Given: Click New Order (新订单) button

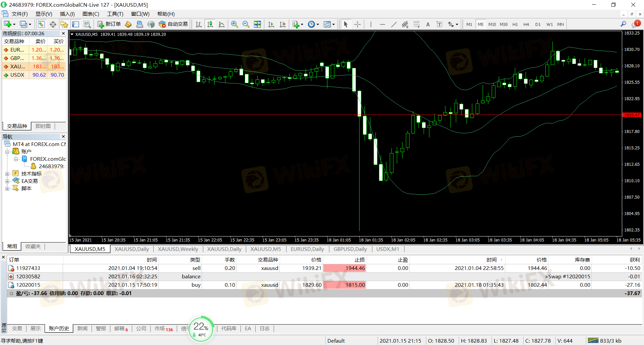Looking at the screenshot, I should click(109, 24).
